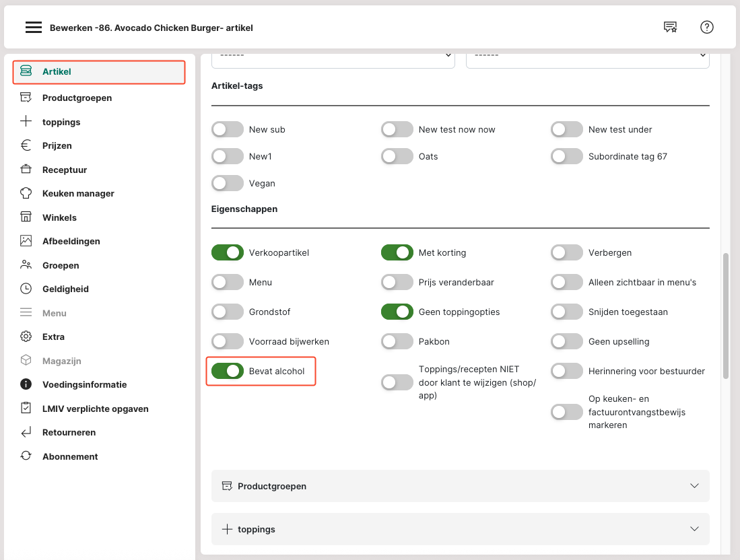Open the Receptuur sidebar item
Screen dimensions: 740x560
65,170
